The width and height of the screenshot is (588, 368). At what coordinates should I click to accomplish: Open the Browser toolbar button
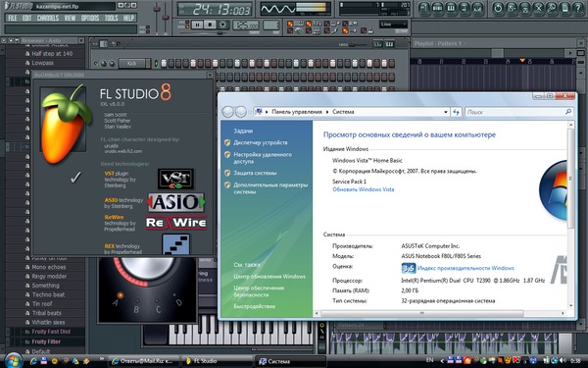(465, 9)
